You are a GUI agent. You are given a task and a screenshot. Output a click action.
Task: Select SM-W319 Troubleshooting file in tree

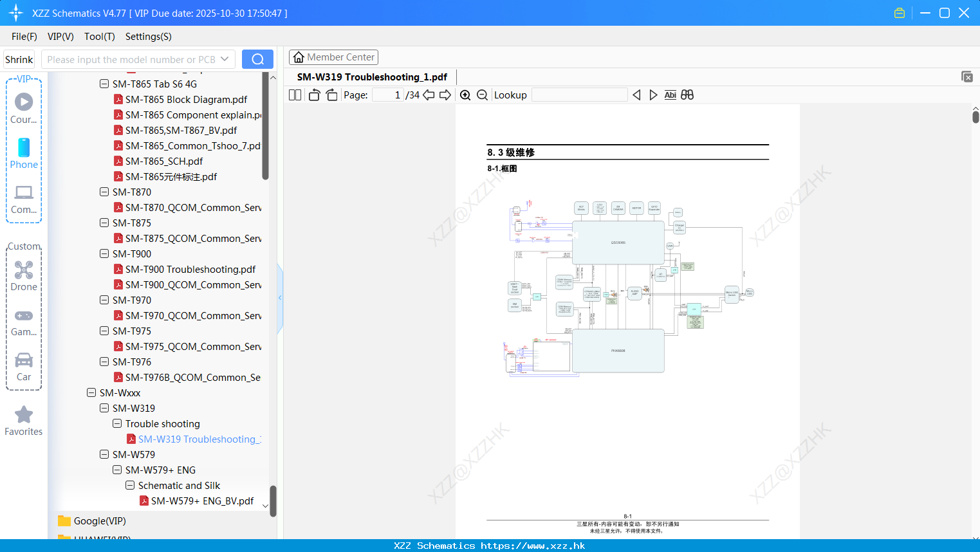(x=199, y=439)
